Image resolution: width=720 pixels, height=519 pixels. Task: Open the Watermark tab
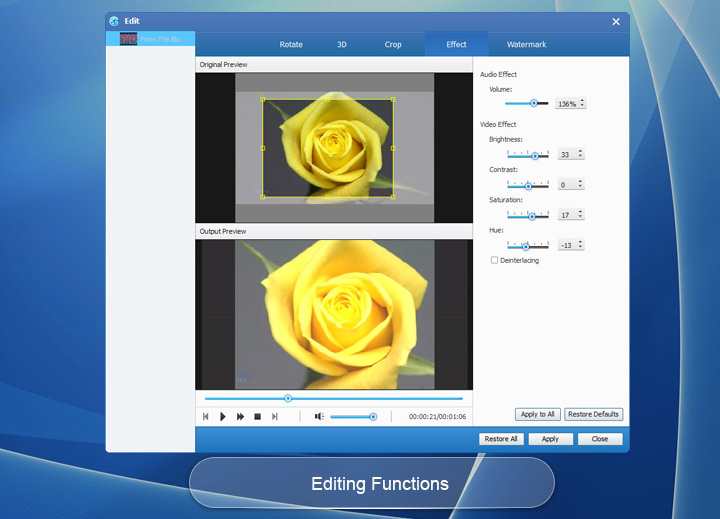coord(526,45)
